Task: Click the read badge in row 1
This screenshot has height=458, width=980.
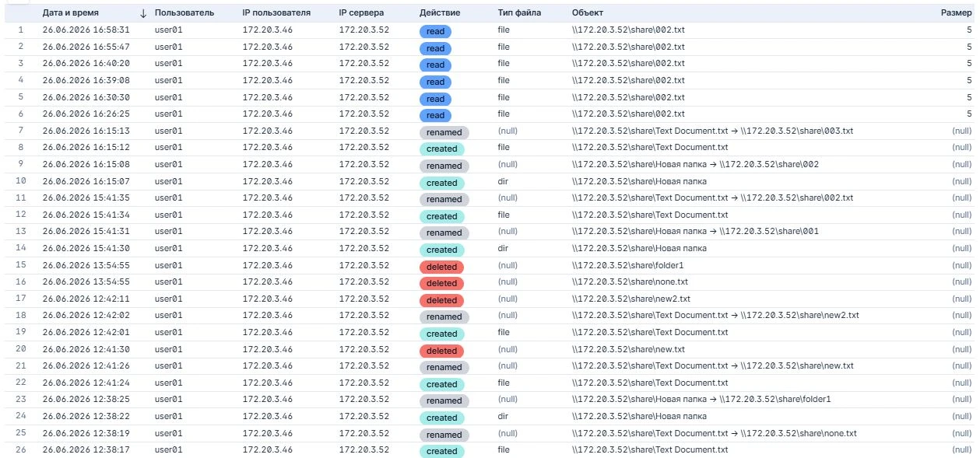Action: coord(435,31)
